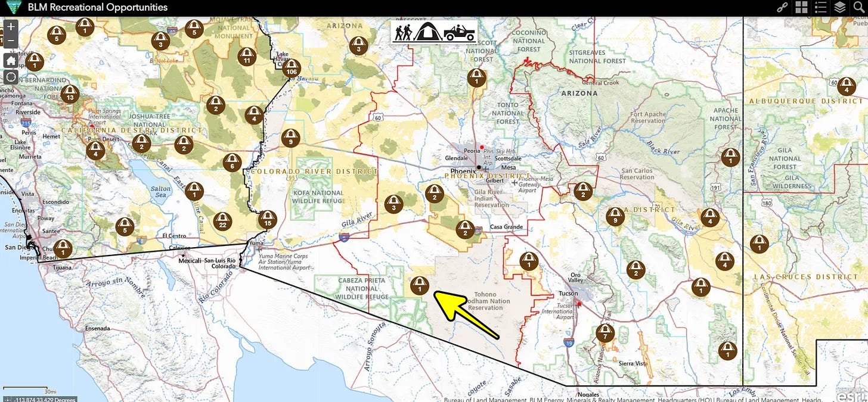The height and width of the screenshot is (402, 868).
Task: Select the 106 campsite cluster at Lake Havasu
Action: tap(291, 68)
